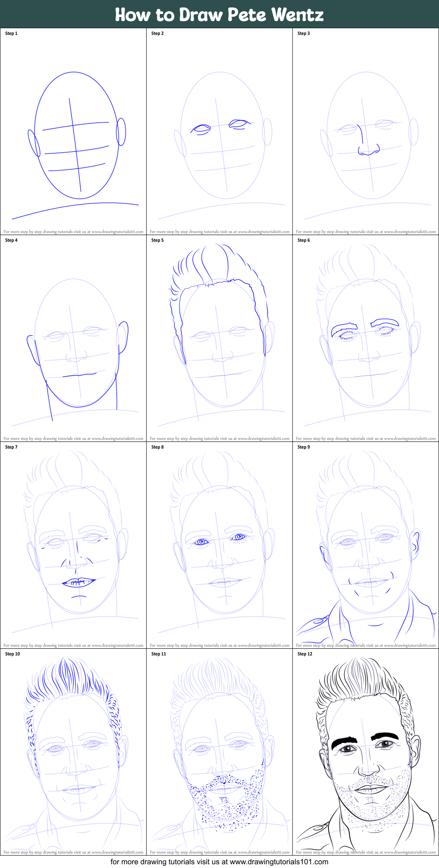Click the 'Step 6' label text
This screenshot has height=868, width=439.
coord(304,240)
